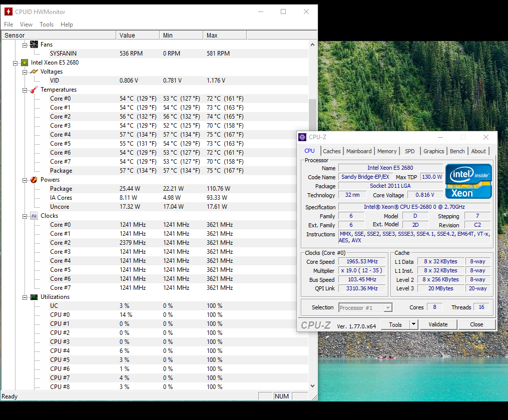Click the scrollbar down arrow in HWMonitor
This screenshot has width=508, height=420.
312,385
